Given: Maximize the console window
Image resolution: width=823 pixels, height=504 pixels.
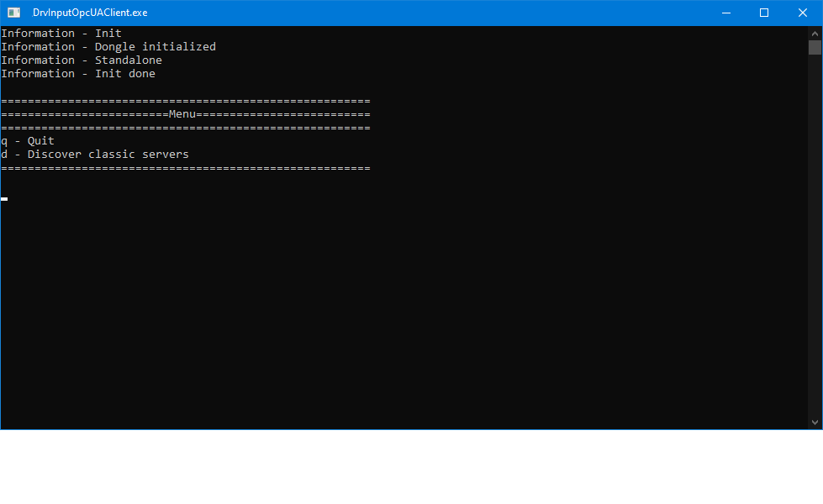Looking at the screenshot, I should click(x=764, y=13).
